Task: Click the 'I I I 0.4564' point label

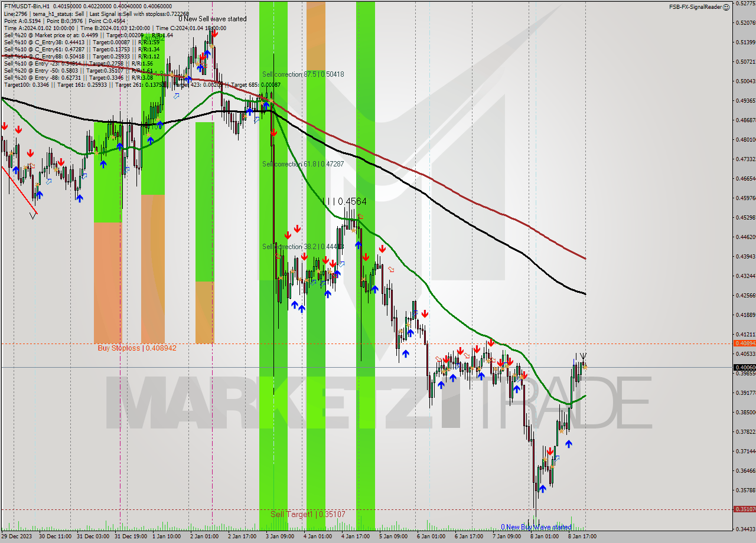Action: coord(345,202)
